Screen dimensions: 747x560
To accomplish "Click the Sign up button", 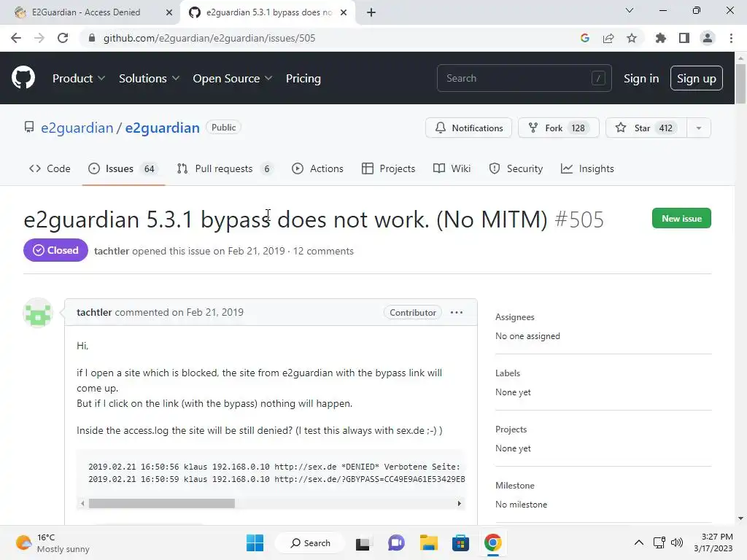I will (x=697, y=78).
